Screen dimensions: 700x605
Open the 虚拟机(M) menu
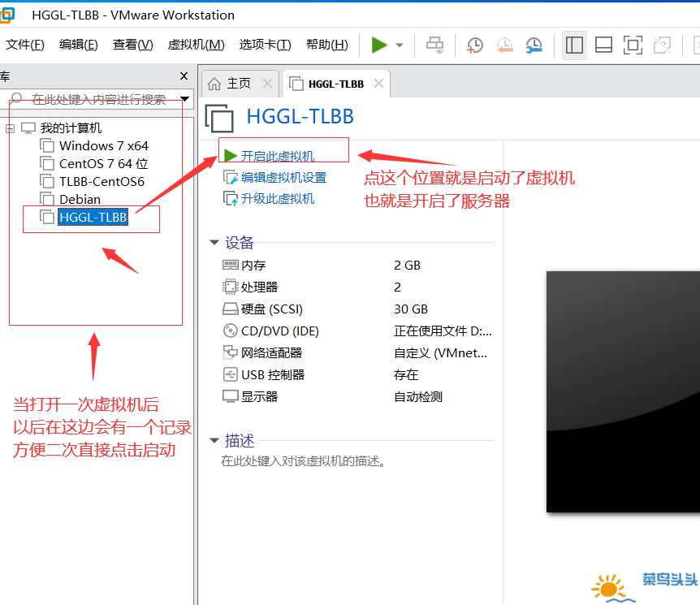[x=196, y=45]
